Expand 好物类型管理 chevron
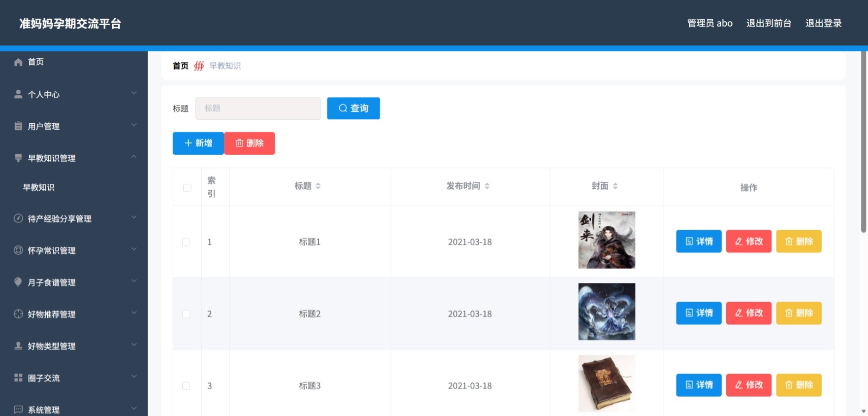The image size is (868, 416). coord(134,345)
